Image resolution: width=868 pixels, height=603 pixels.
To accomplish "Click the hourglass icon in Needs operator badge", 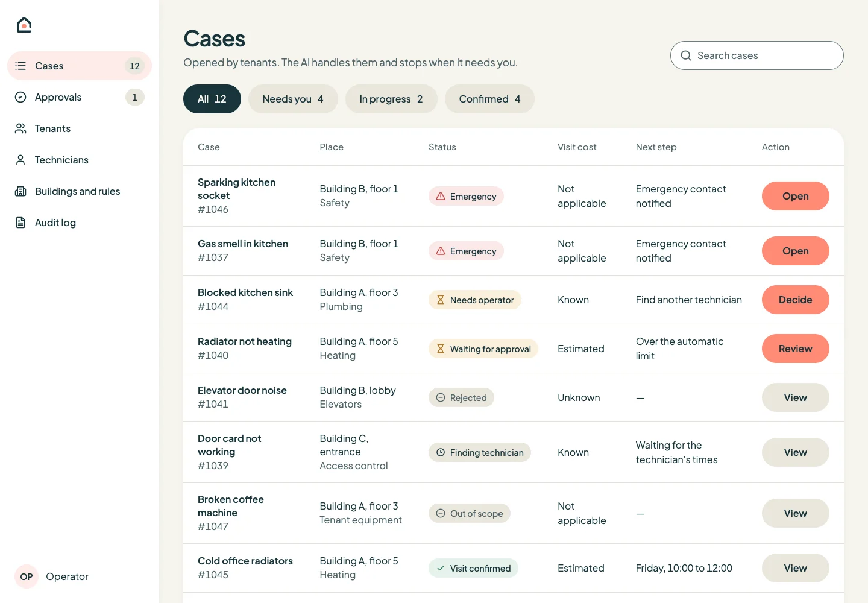I will click(441, 300).
